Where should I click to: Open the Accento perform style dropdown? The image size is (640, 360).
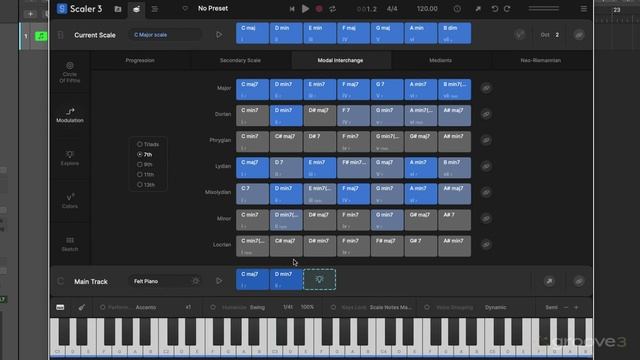point(146,307)
